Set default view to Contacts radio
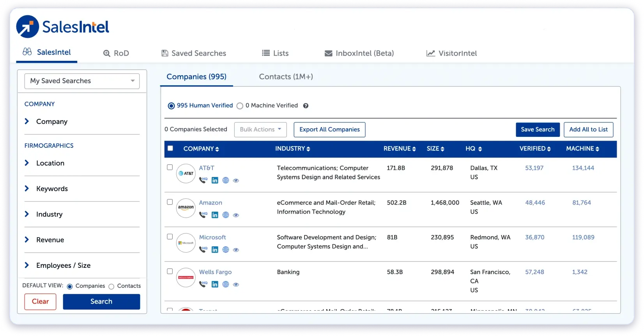644x336 pixels. point(111,286)
